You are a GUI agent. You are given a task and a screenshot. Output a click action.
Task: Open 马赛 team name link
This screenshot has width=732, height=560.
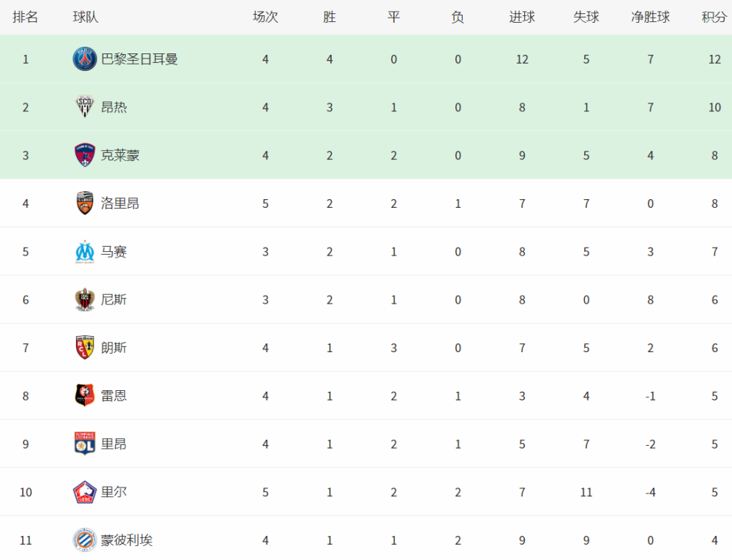113,251
